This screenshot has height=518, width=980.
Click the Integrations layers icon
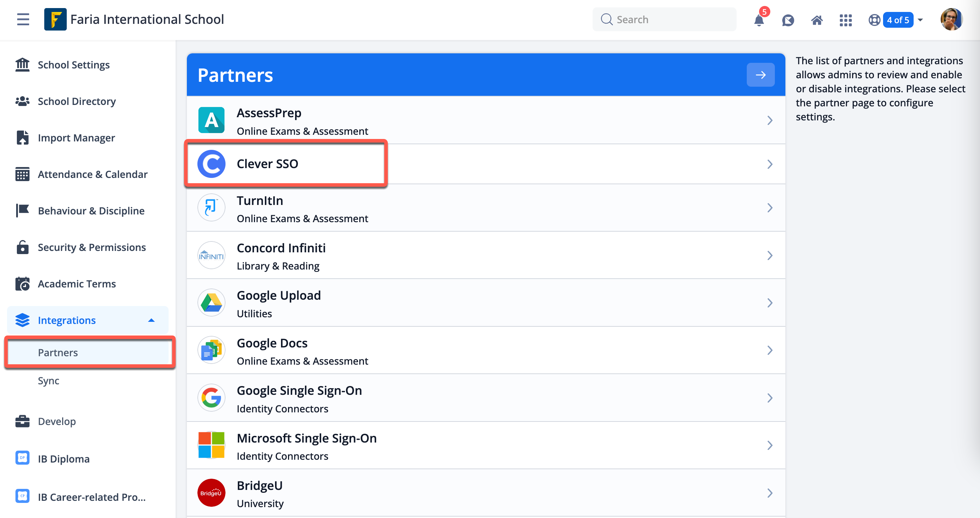pyautogui.click(x=22, y=320)
